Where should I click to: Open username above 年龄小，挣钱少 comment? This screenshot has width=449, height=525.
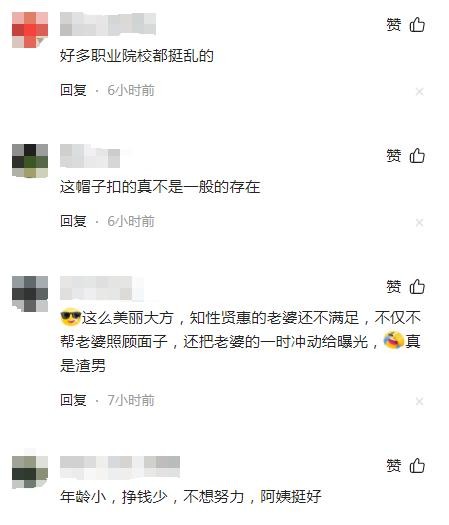[120, 467]
